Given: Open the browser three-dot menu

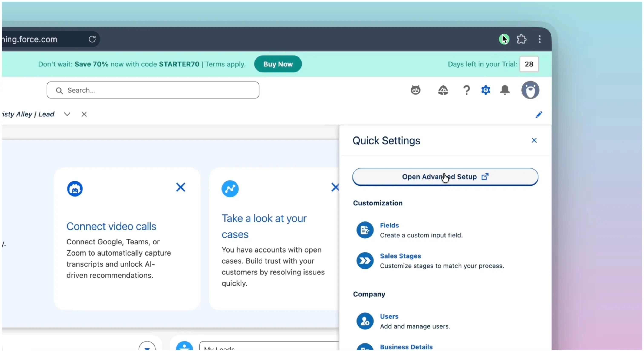Looking at the screenshot, I should click(x=539, y=39).
